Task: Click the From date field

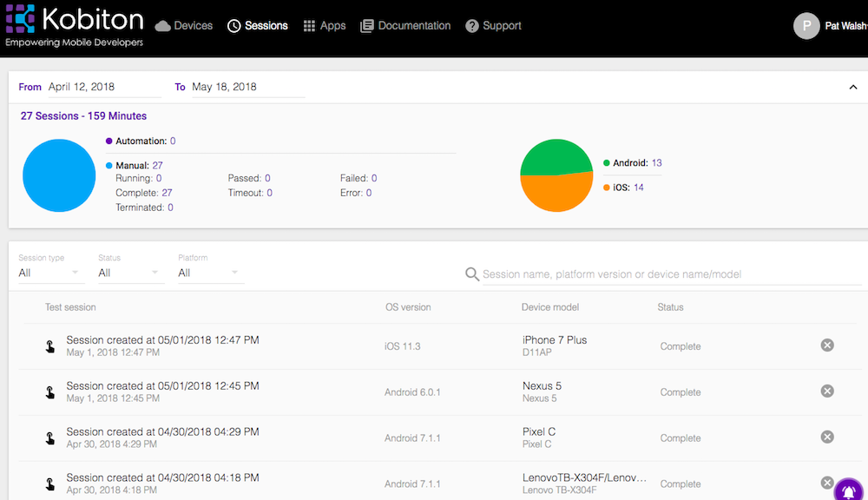Action: coord(105,87)
